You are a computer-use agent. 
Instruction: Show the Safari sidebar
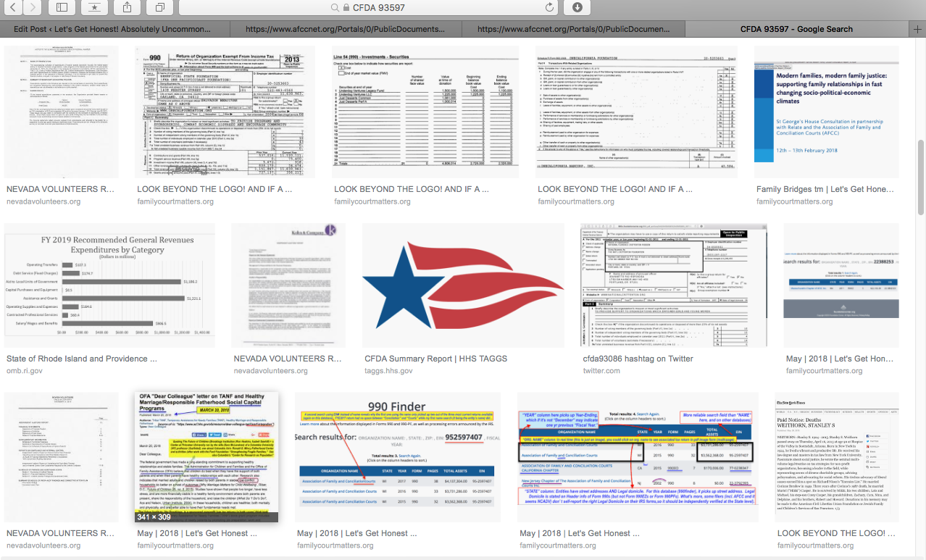(x=62, y=7)
